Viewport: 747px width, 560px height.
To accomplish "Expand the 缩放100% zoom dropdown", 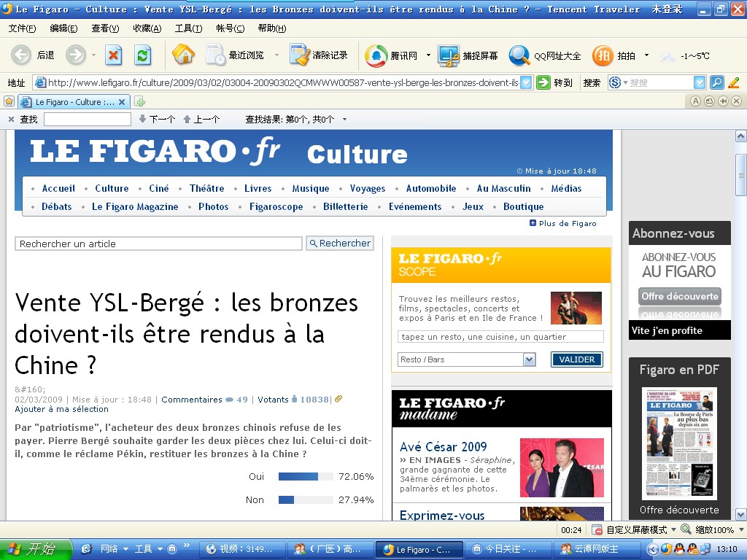I will tap(740, 530).
